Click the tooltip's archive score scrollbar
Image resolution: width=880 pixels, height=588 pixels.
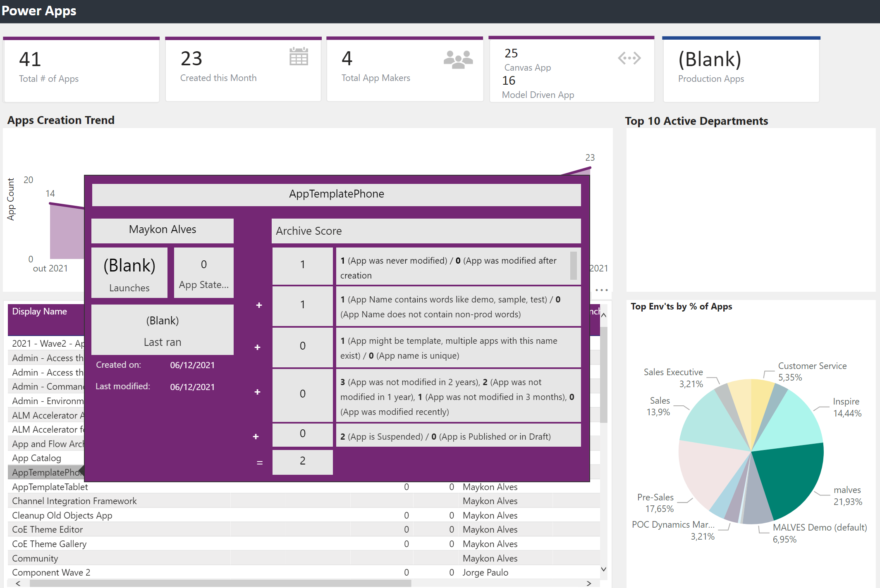coord(573,265)
